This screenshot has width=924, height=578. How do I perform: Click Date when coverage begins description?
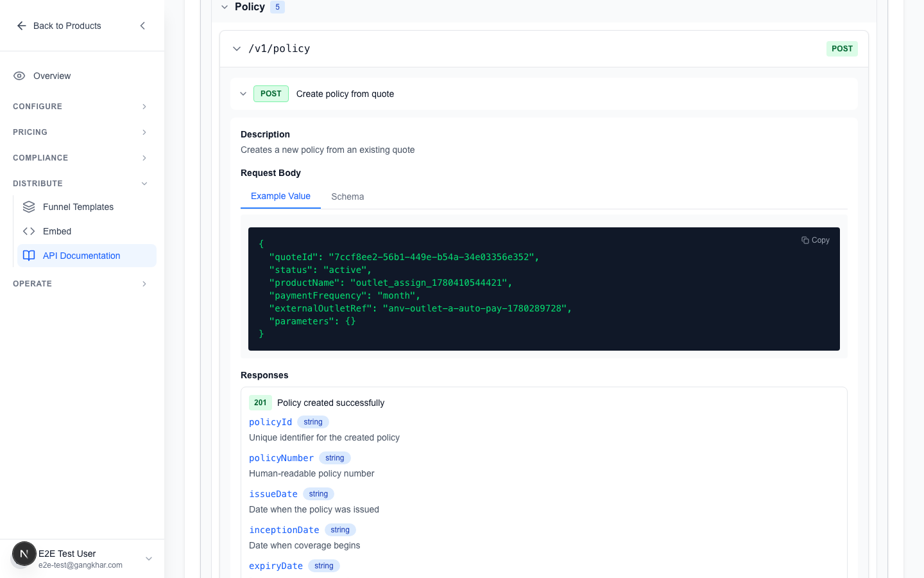tap(304, 545)
